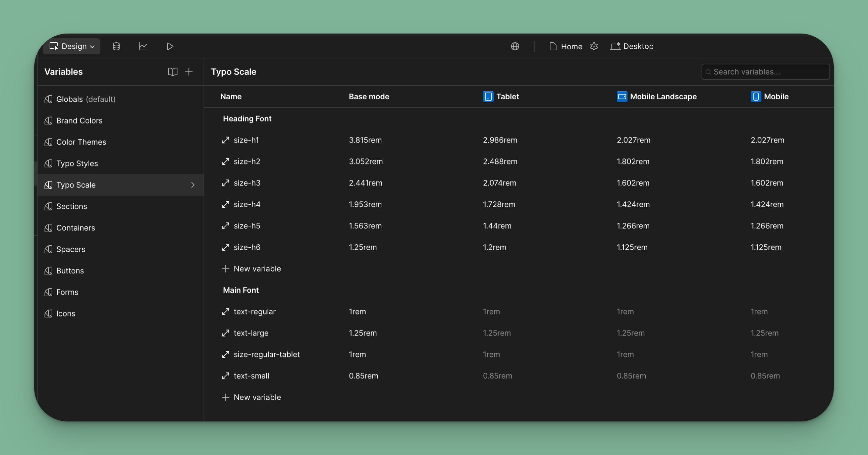Open the Spacers collection
Image resolution: width=868 pixels, height=455 pixels.
pyautogui.click(x=71, y=249)
